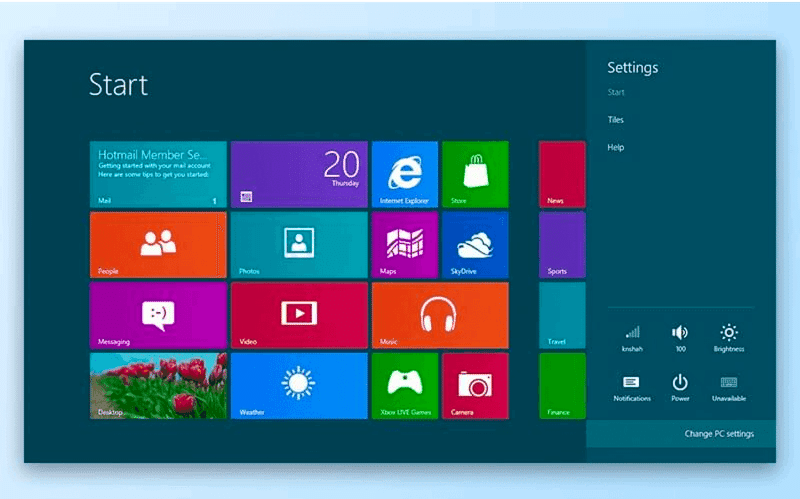This screenshot has height=499, width=800.
Task: Open the Maps tile
Action: (405, 245)
